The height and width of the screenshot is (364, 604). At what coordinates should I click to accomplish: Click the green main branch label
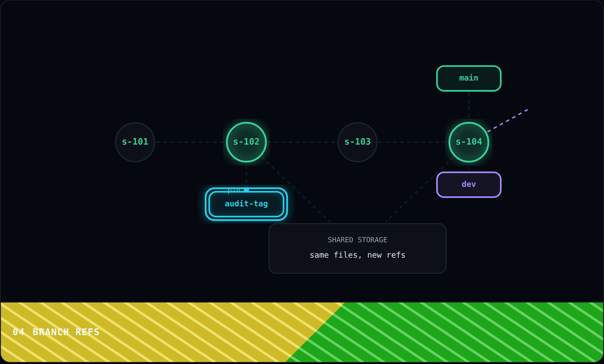[x=469, y=78]
